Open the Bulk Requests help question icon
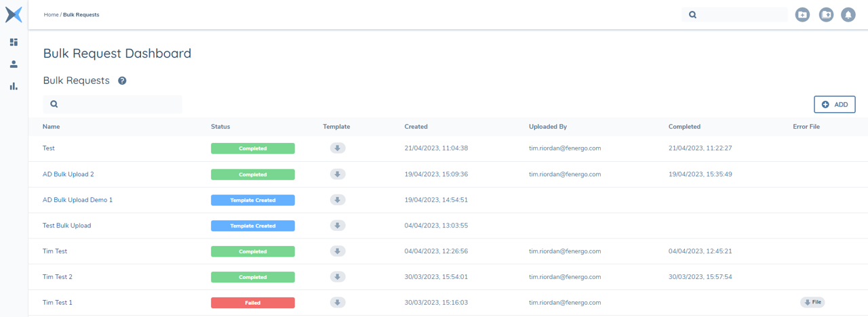Viewport: 868px width, 317px height. pos(122,81)
